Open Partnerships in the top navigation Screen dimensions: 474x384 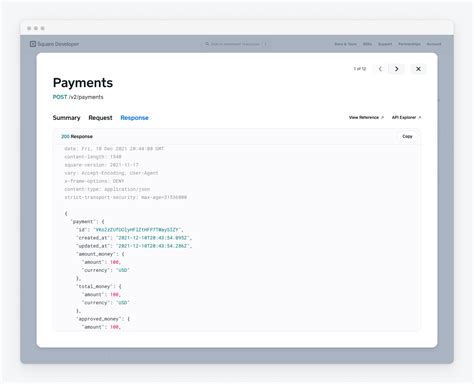coord(409,44)
